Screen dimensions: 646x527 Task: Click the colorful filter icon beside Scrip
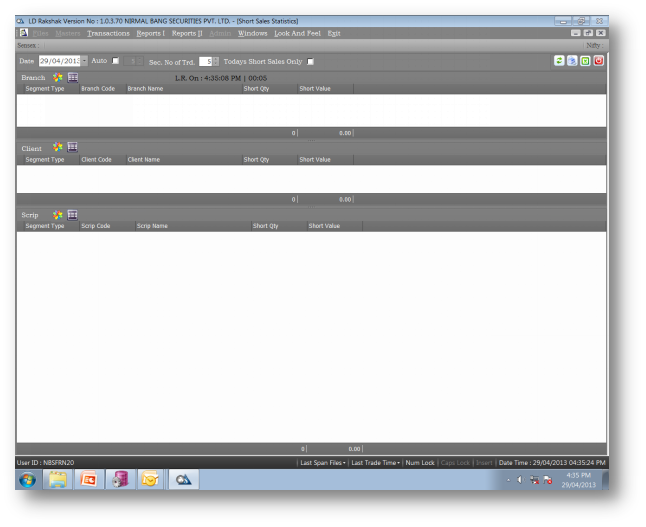click(x=58, y=215)
